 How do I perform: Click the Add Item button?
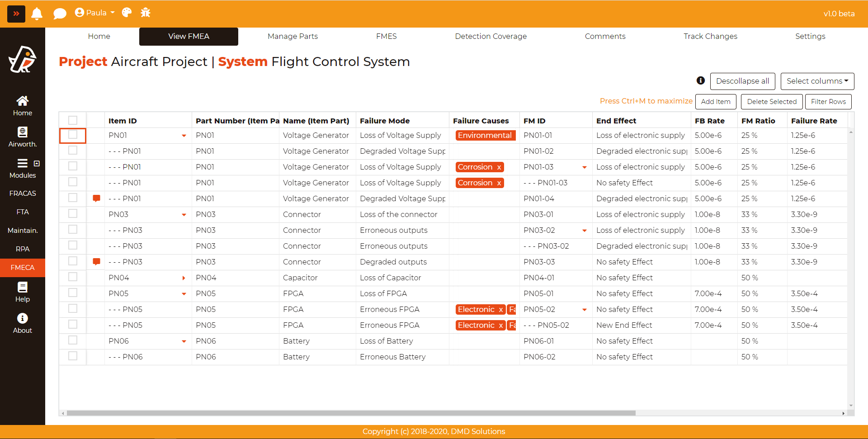[x=715, y=102]
